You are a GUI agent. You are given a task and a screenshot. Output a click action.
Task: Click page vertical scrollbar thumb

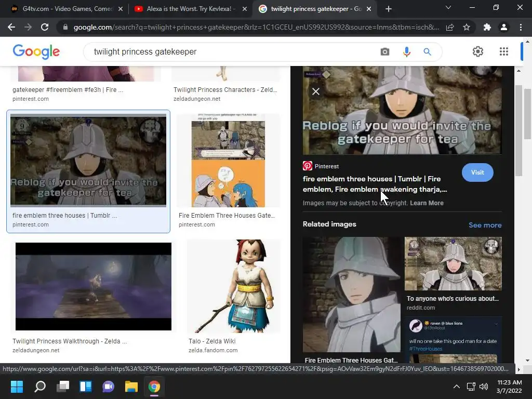coord(527,114)
